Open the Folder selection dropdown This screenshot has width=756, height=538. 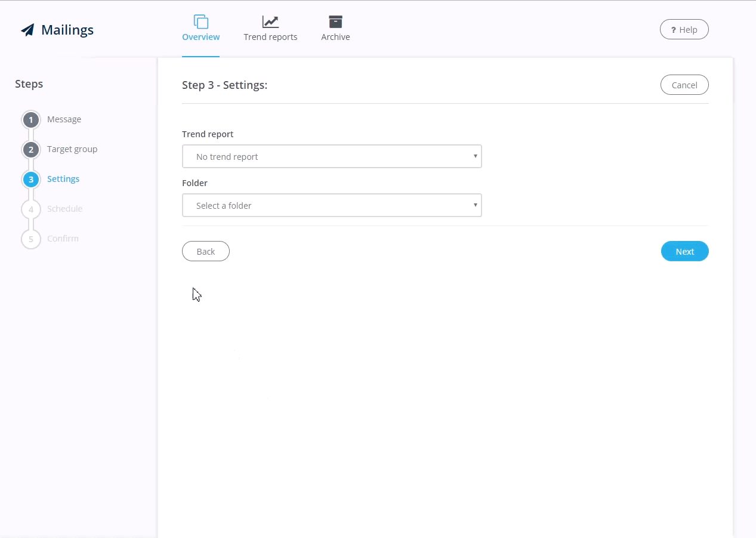[332, 205]
